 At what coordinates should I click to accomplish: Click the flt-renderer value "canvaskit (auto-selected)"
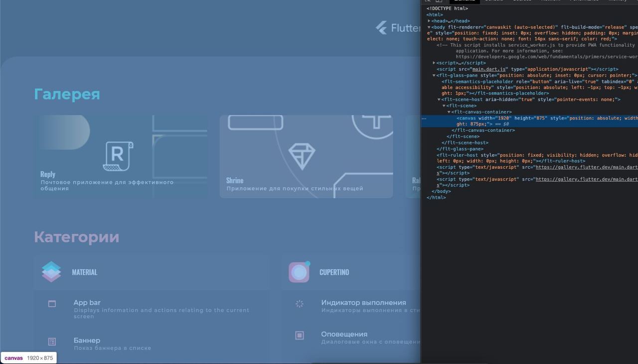point(521,27)
